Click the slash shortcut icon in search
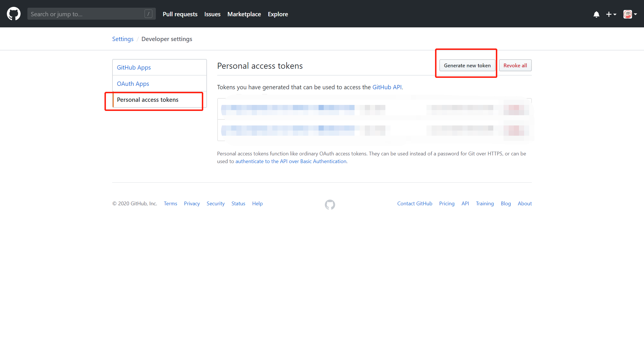Viewport: 644px width, 347px height. coord(148,14)
